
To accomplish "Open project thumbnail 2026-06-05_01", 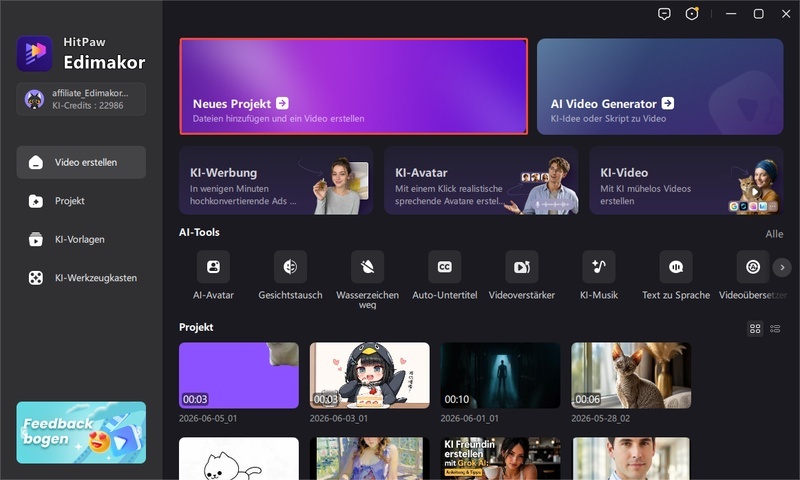I will pyautogui.click(x=239, y=375).
